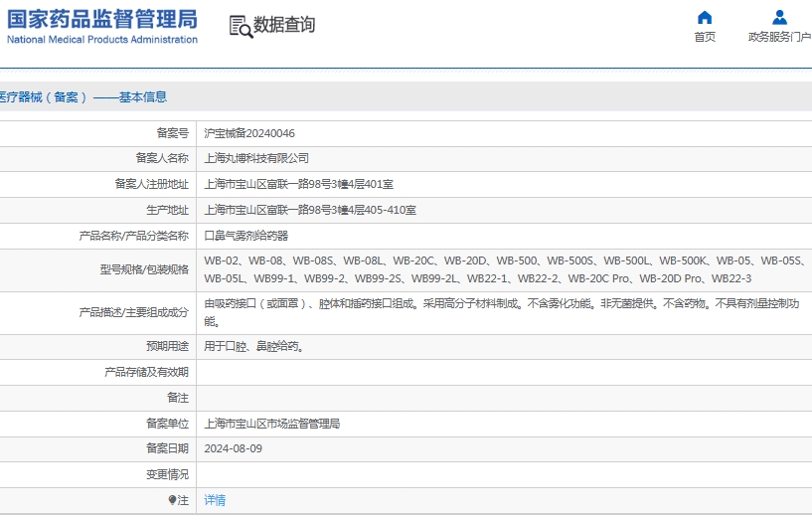Click the 变更情况 row label
Screen dimensions: 812x520
167,474
